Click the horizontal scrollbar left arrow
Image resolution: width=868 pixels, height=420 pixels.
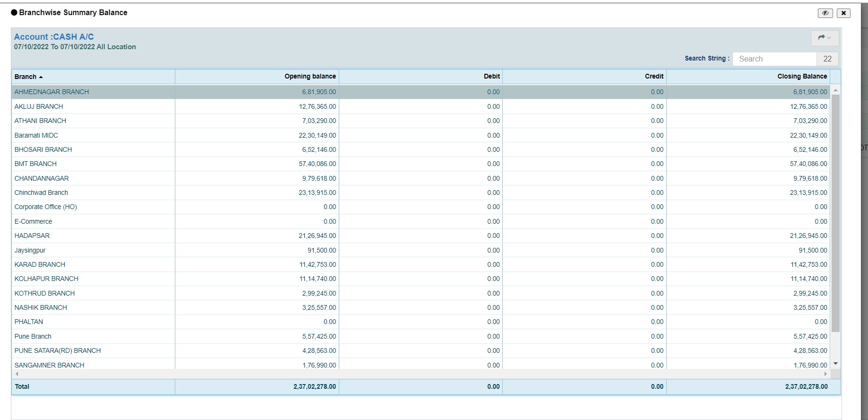[17, 374]
